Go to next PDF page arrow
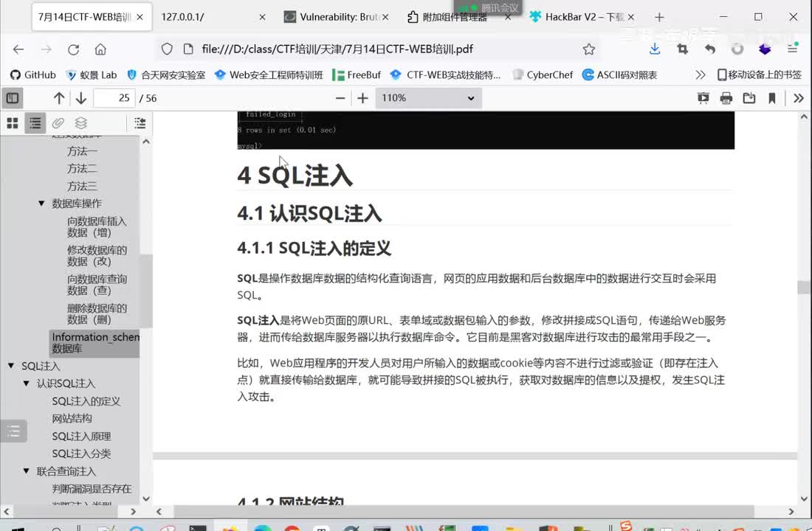Image resolution: width=812 pixels, height=531 pixels. click(80, 98)
